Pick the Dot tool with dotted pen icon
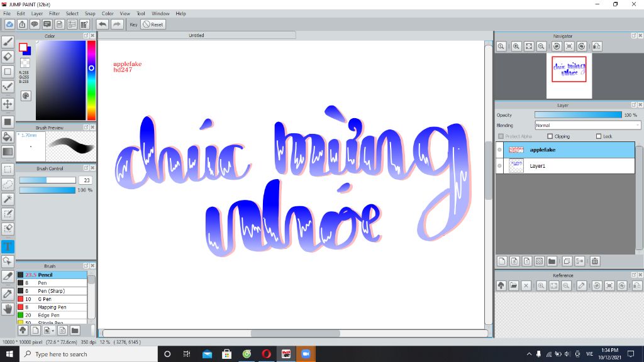 tap(8, 87)
